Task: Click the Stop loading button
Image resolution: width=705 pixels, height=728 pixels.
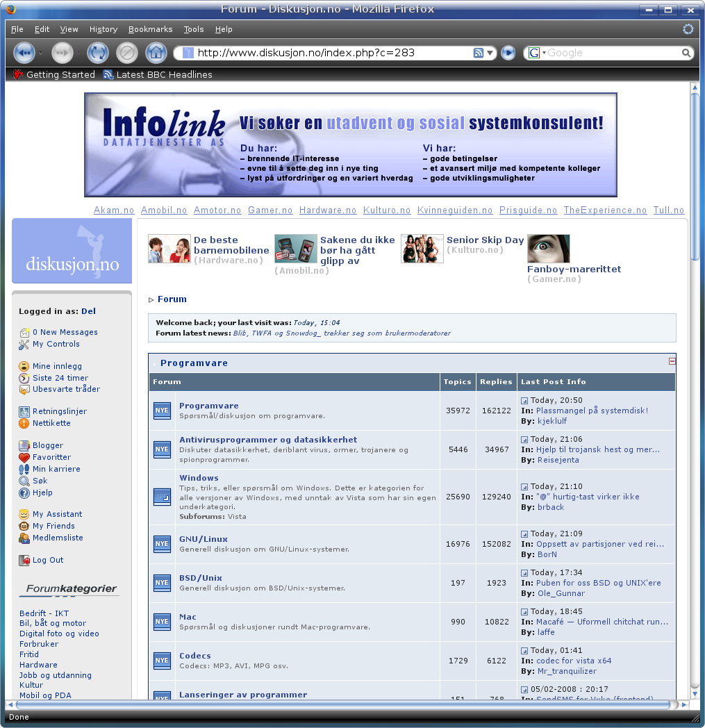Action: 126,53
